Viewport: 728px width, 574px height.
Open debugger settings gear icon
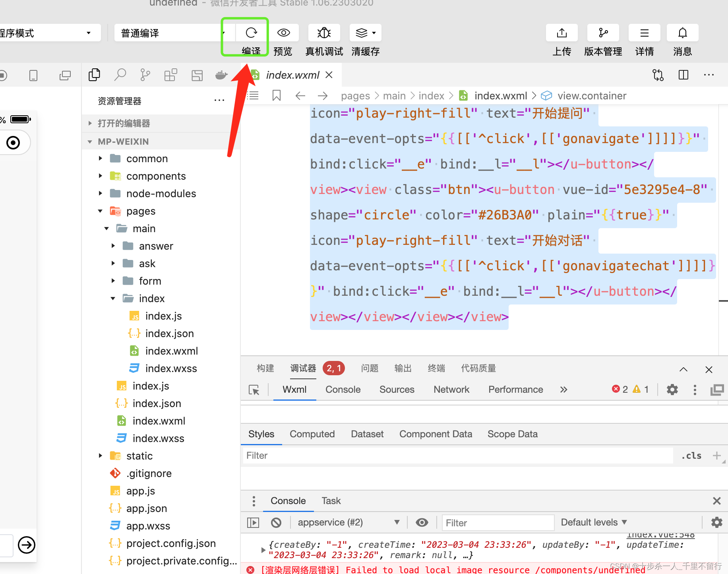(672, 390)
